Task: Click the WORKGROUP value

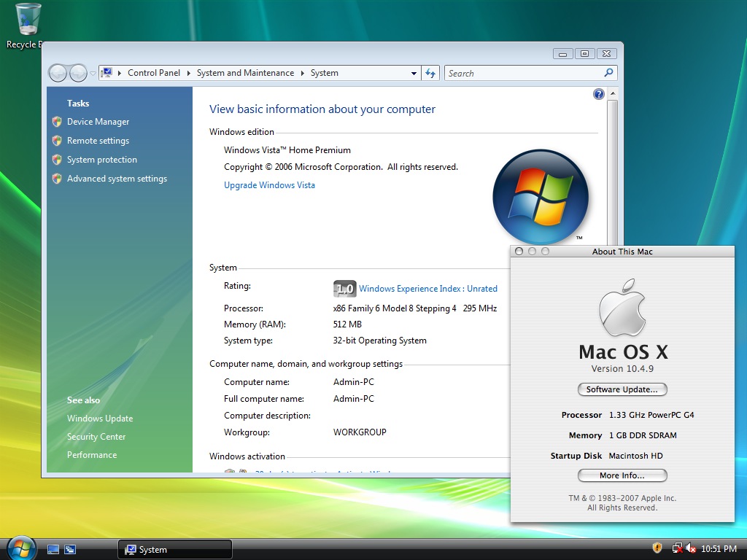Action: pyautogui.click(x=360, y=432)
